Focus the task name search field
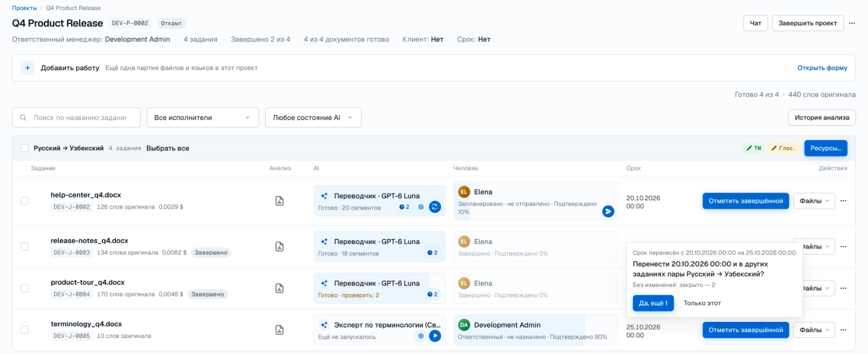Image resolution: width=868 pixels, height=354 pixels. tap(76, 118)
